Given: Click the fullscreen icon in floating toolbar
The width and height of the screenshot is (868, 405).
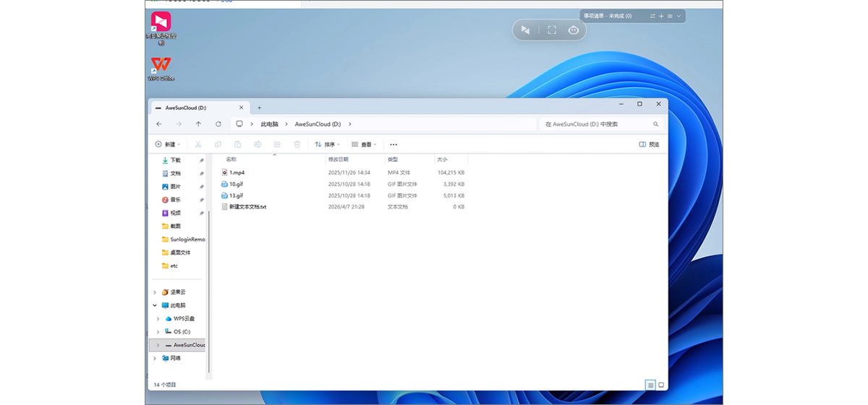Looking at the screenshot, I should 552,30.
